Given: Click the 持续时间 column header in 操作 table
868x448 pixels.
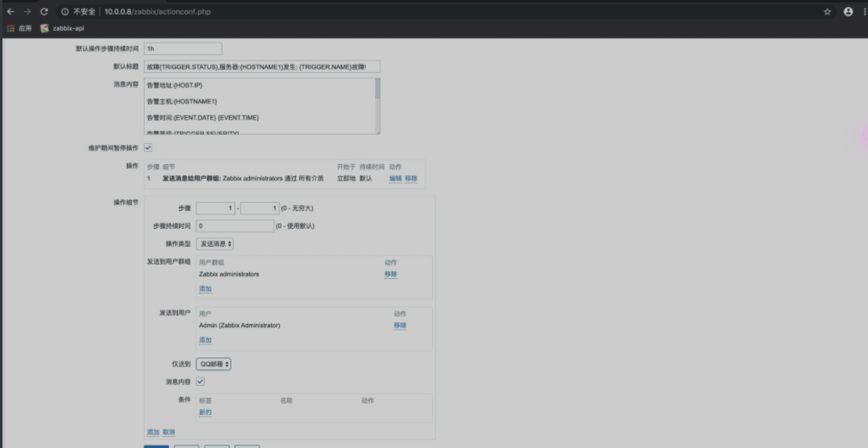Looking at the screenshot, I should click(372, 167).
